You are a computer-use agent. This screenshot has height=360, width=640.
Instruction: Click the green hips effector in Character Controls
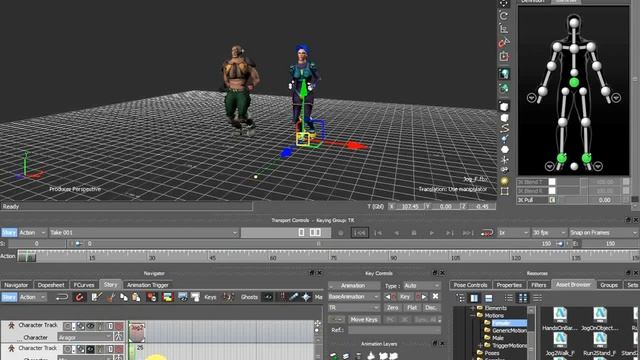(x=574, y=83)
